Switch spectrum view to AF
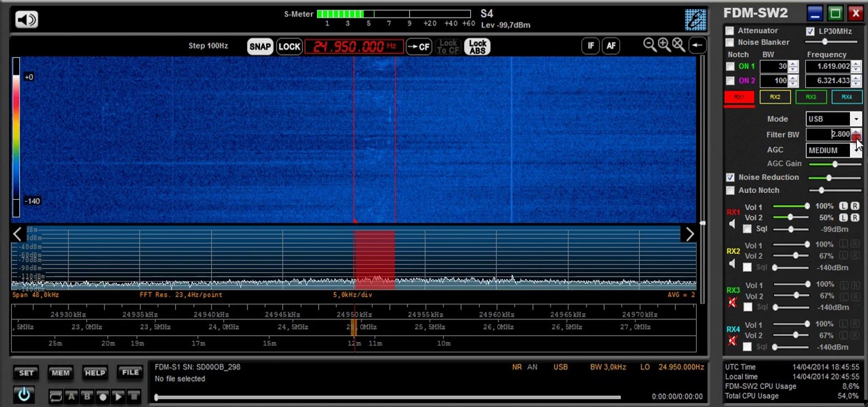The image size is (868, 407). point(611,46)
